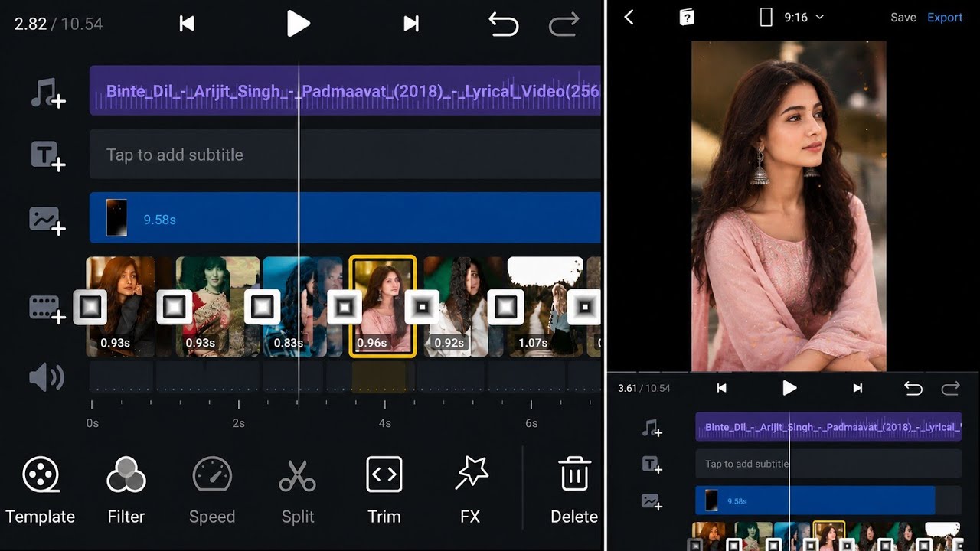Viewport: 980px width, 551px height.
Task: Toggle the volume speaker icon in left editor
Action: [47, 377]
